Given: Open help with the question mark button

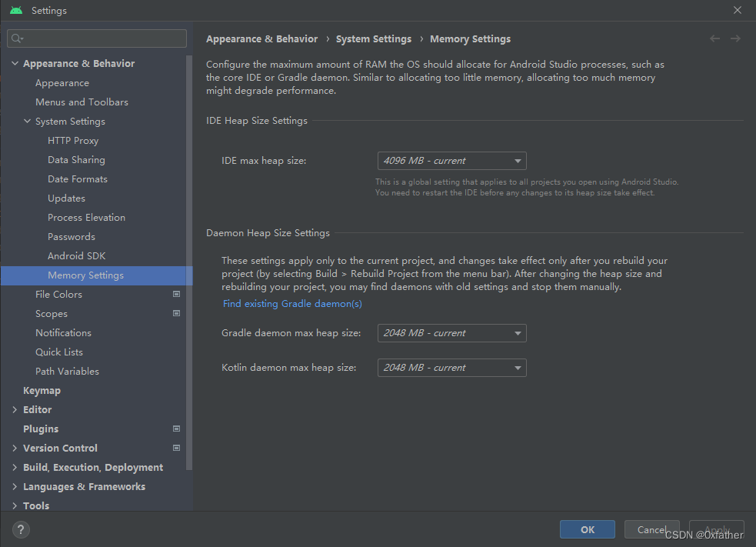Looking at the screenshot, I should click(21, 529).
